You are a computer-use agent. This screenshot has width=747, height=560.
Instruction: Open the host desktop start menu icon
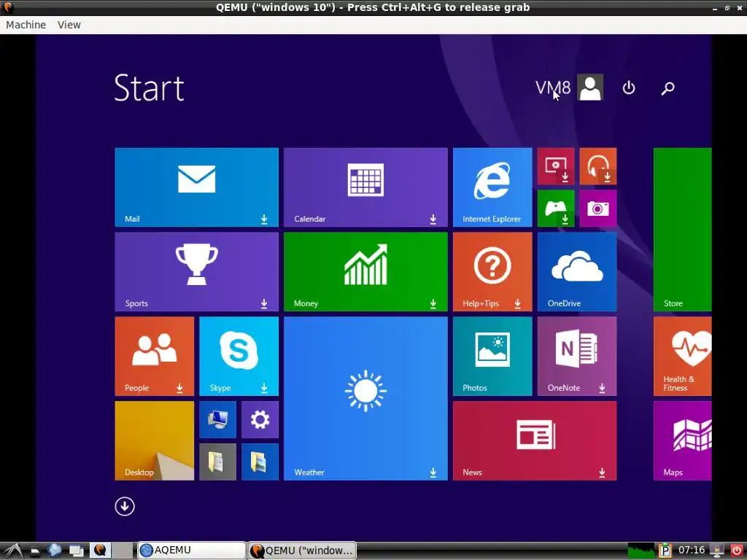click(13, 551)
